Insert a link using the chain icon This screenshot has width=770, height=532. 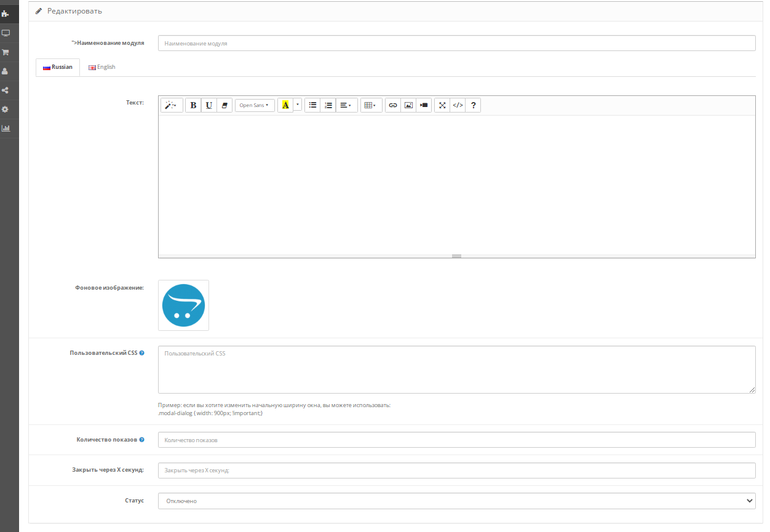[393, 105]
